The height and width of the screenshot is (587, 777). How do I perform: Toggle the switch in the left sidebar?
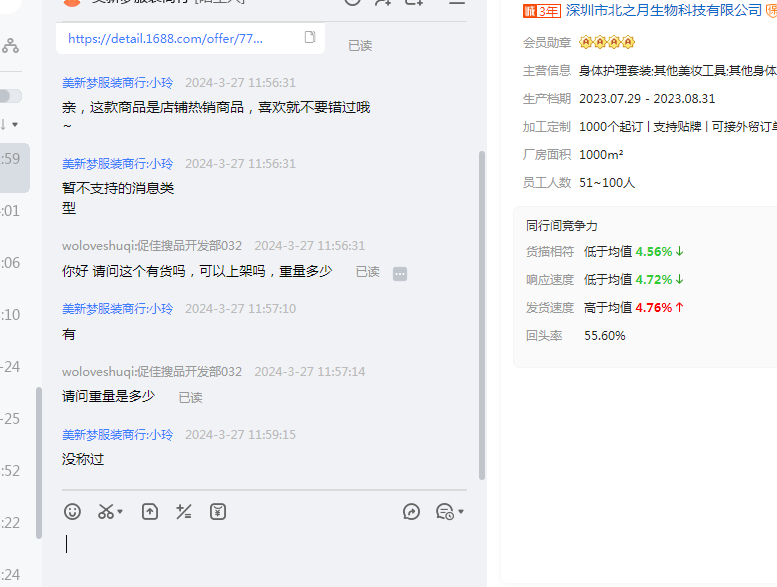(10, 96)
